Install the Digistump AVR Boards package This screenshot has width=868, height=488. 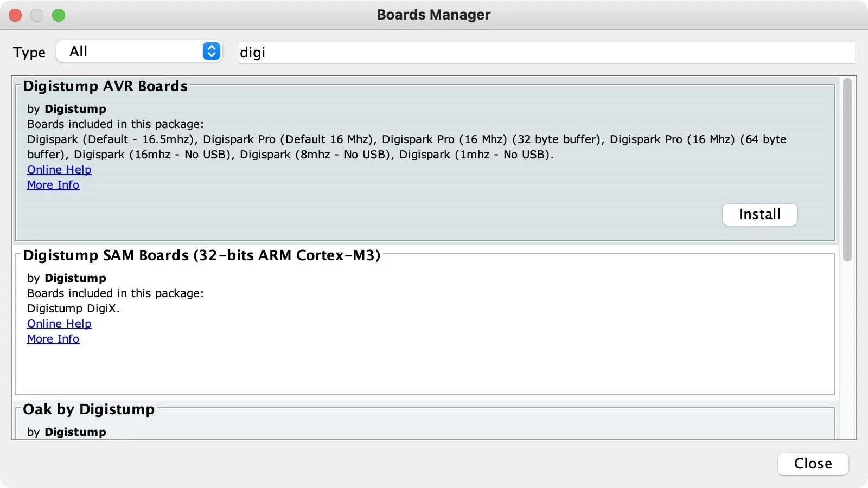coord(759,214)
